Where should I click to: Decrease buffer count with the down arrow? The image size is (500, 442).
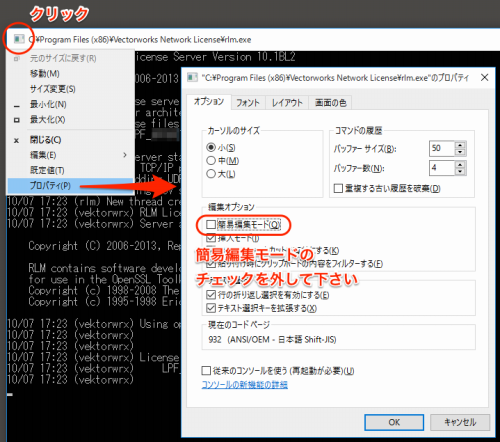coord(460,171)
